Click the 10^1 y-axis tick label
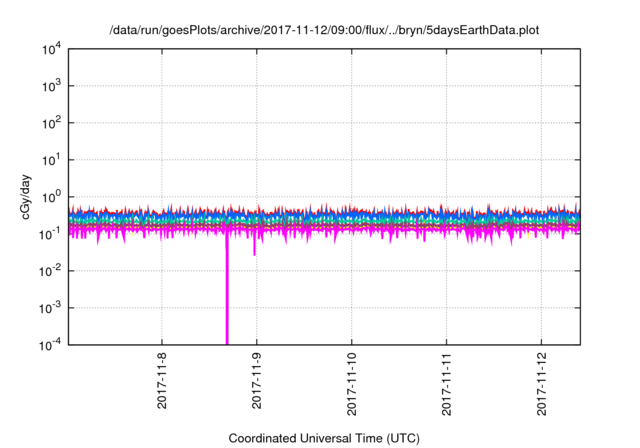The width and height of the screenshot is (640, 448). coord(51,160)
